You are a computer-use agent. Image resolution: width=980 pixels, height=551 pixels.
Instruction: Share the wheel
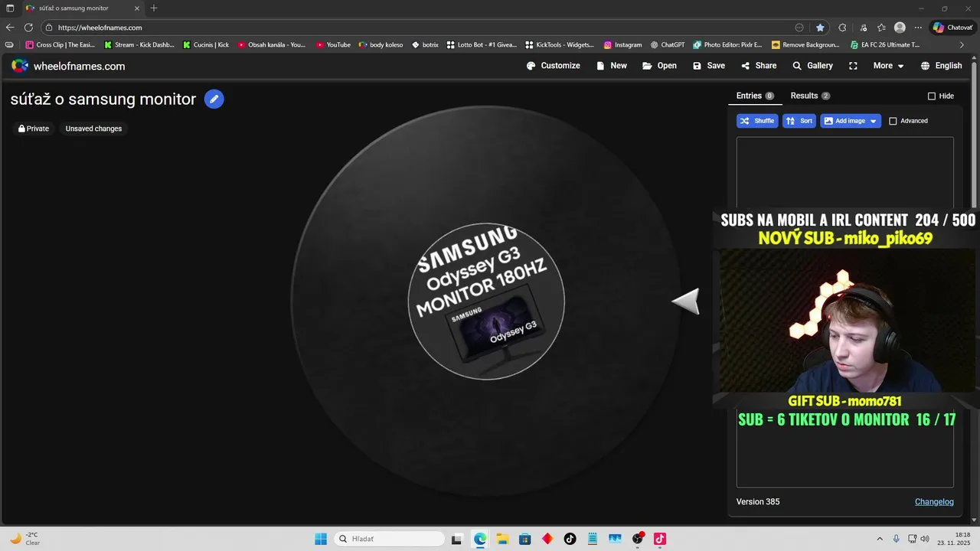coord(759,66)
